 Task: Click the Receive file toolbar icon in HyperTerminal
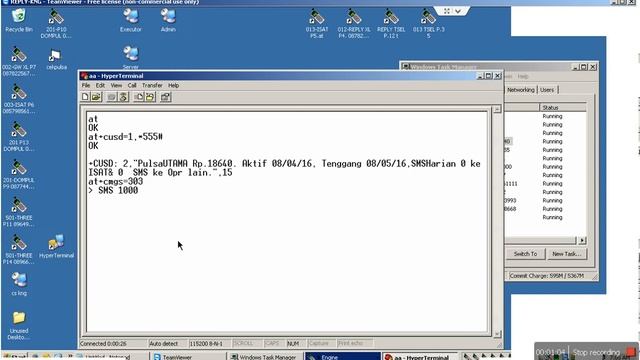pos(150,97)
